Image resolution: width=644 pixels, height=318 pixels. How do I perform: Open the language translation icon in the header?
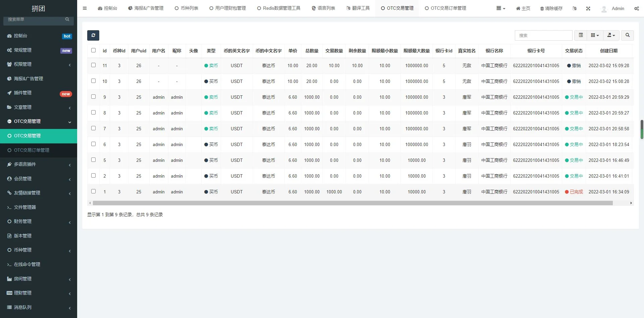click(575, 8)
